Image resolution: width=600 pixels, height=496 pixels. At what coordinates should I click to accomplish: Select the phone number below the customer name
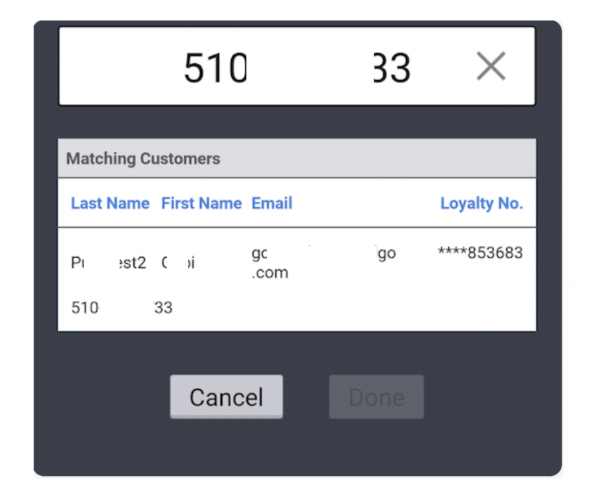(121, 308)
